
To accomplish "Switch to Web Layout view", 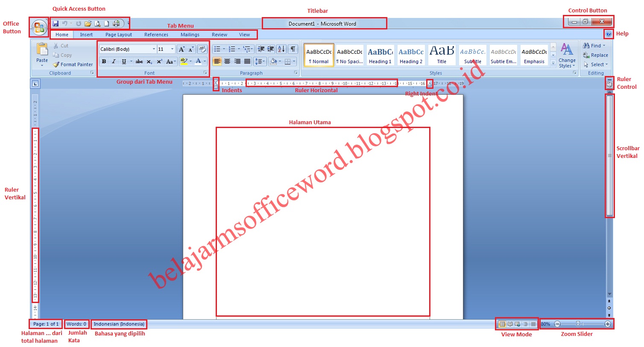I will click(x=518, y=324).
